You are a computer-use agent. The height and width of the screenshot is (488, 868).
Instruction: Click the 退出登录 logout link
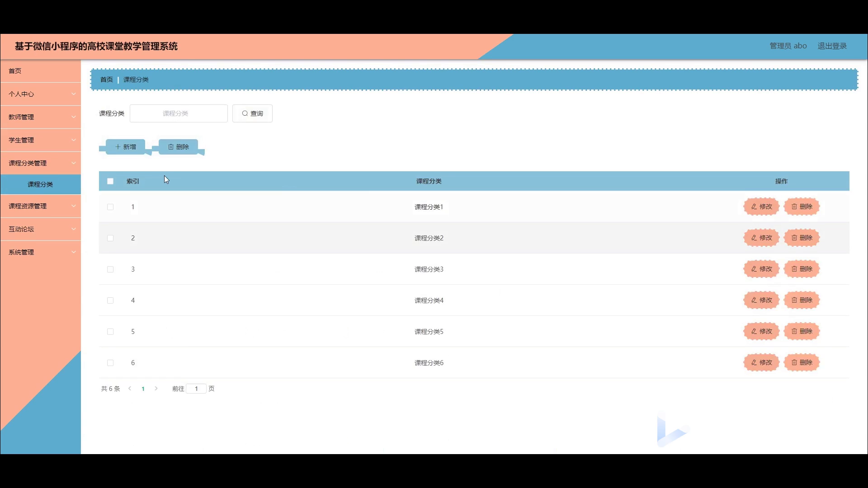(x=832, y=46)
